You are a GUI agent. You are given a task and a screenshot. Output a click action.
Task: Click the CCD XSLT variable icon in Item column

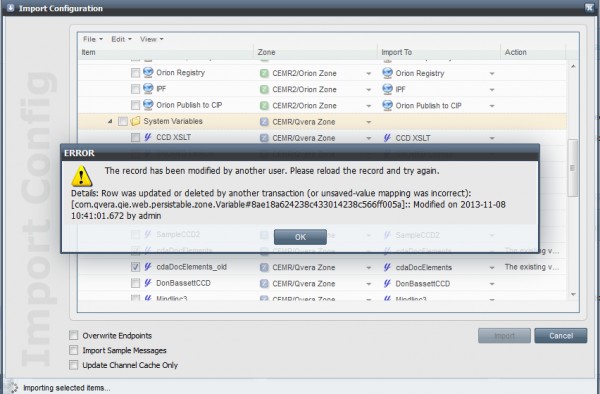148,137
